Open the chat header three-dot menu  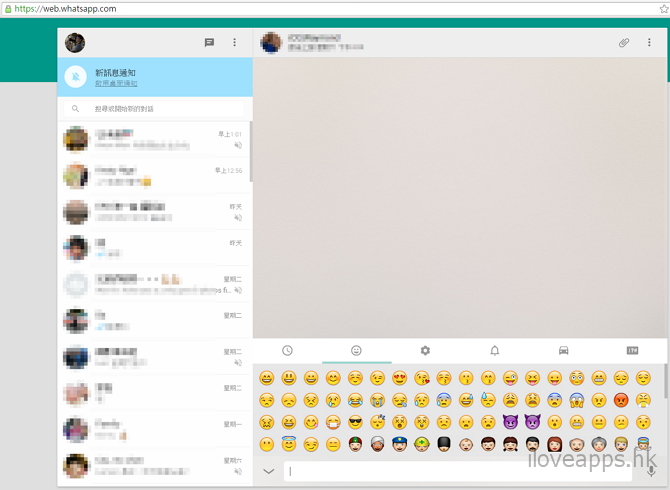pyautogui.click(x=649, y=43)
